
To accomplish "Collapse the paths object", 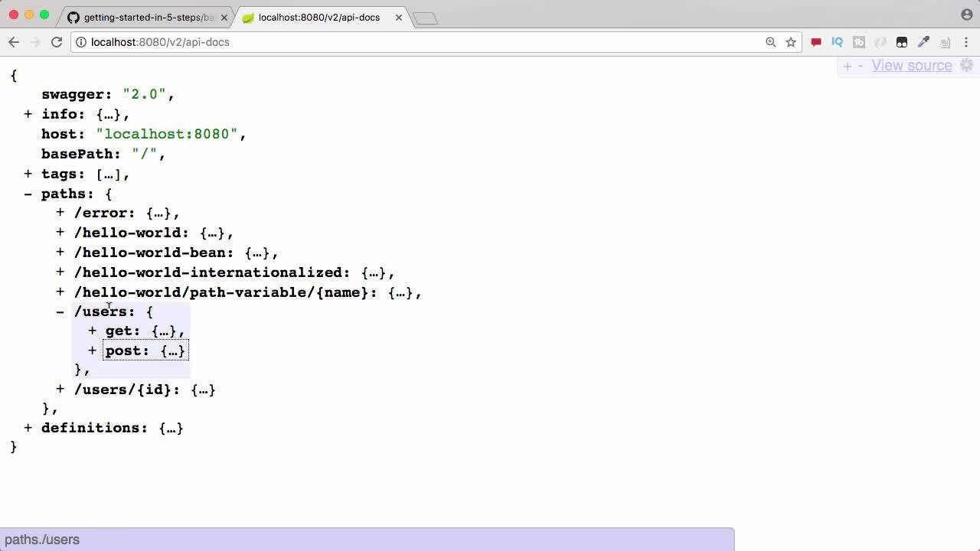I will click(x=28, y=194).
